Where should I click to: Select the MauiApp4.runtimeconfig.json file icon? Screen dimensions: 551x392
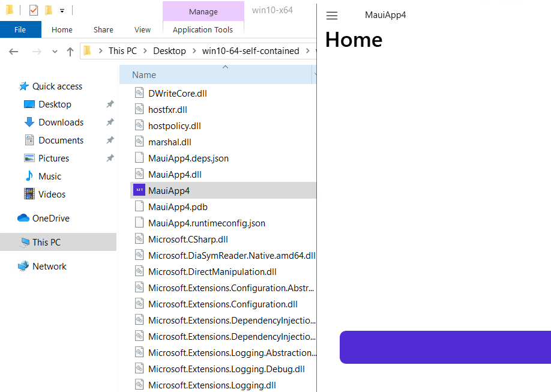click(139, 223)
